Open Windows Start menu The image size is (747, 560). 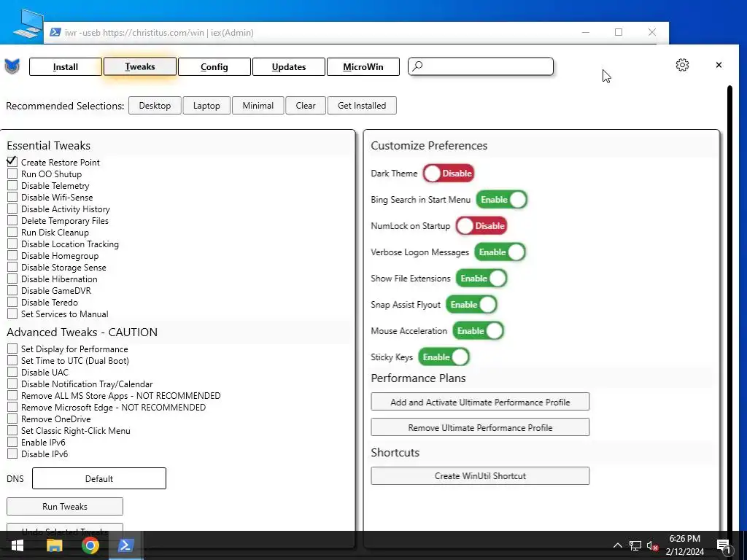(18, 545)
